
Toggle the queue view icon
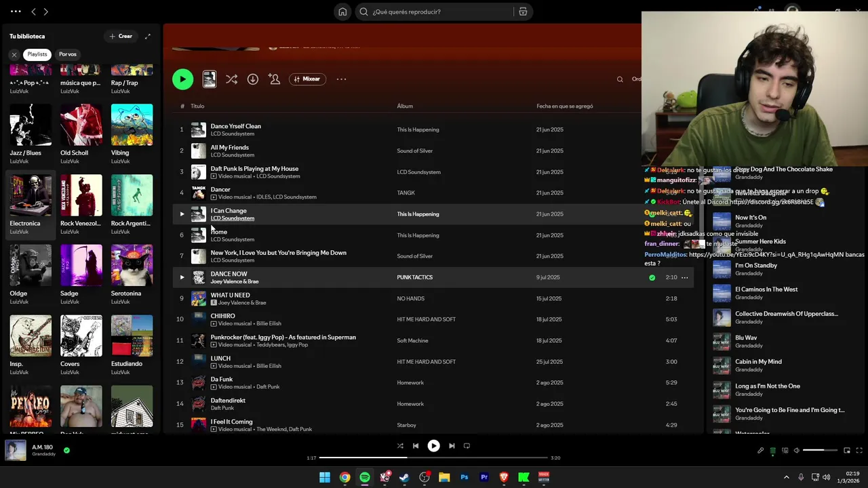(x=772, y=450)
